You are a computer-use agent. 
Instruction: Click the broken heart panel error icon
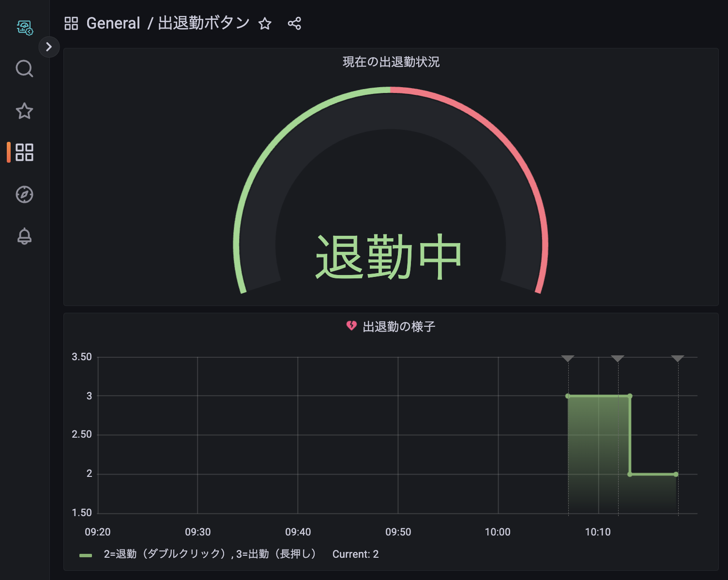point(351,326)
